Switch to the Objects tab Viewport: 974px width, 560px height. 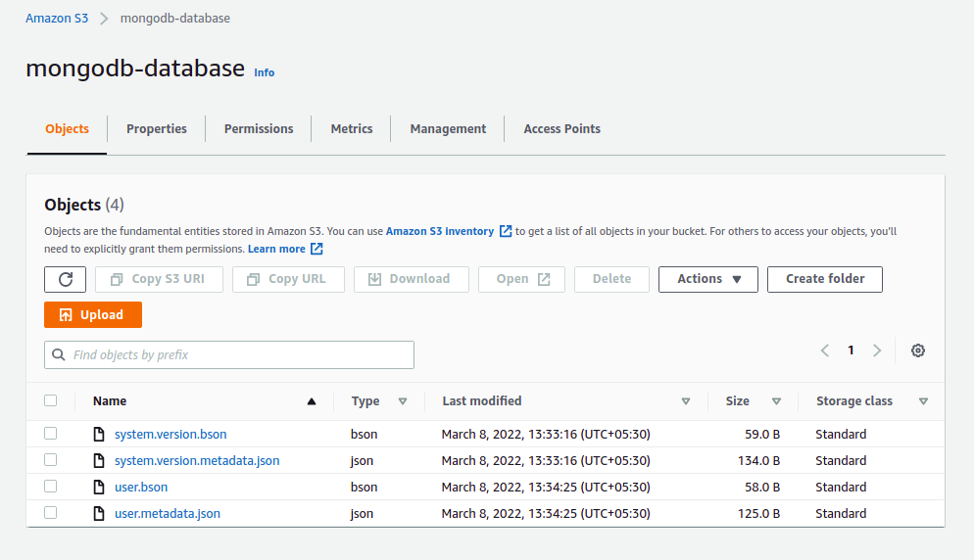[x=67, y=129]
